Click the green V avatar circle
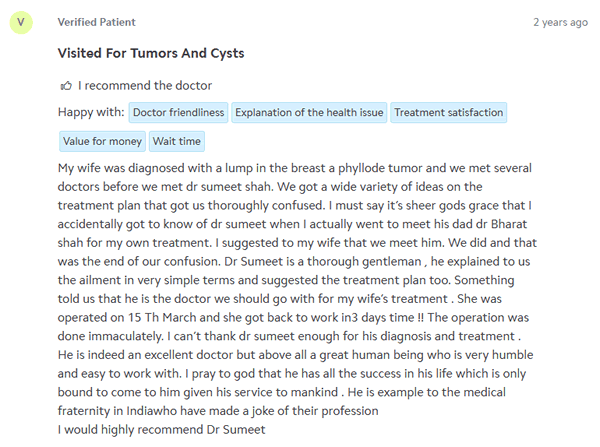Image resolution: width=600 pixels, height=447 pixels. [21, 23]
